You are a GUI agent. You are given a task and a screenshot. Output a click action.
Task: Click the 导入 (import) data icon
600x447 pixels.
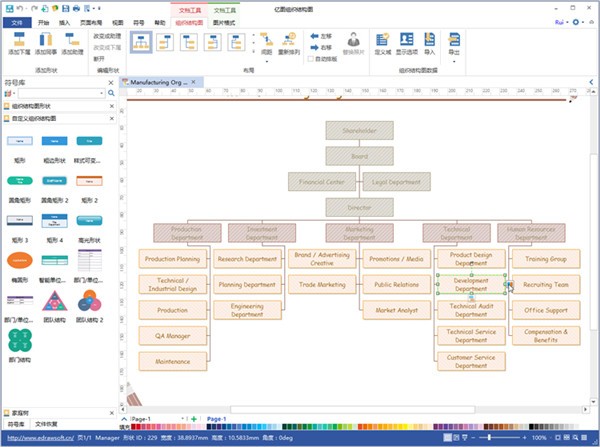pos(430,42)
